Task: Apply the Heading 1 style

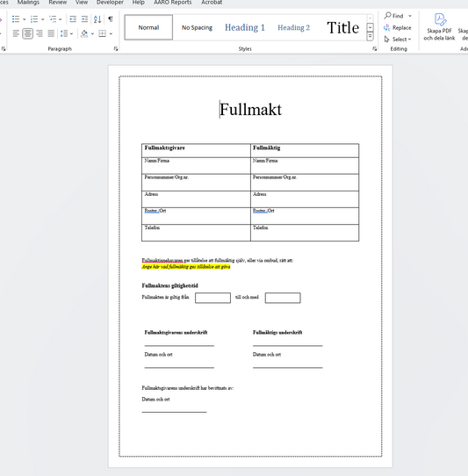Action: point(245,27)
